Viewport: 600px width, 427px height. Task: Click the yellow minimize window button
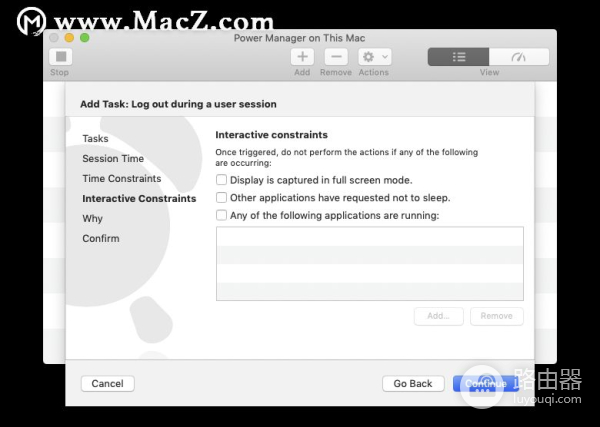pyautogui.click(x=69, y=37)
